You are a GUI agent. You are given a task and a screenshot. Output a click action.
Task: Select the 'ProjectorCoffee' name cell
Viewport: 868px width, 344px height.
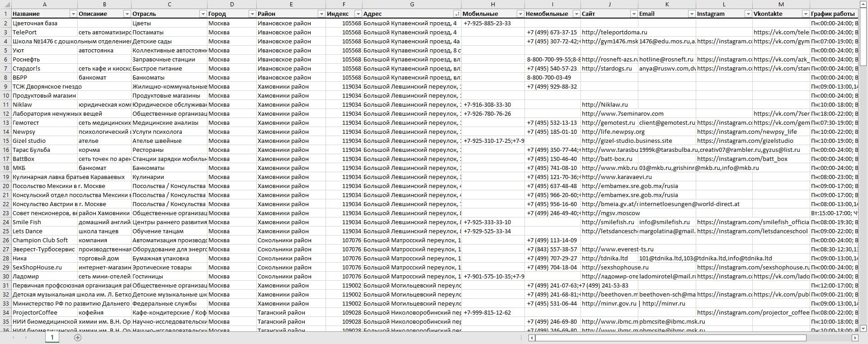click(44, 312)
